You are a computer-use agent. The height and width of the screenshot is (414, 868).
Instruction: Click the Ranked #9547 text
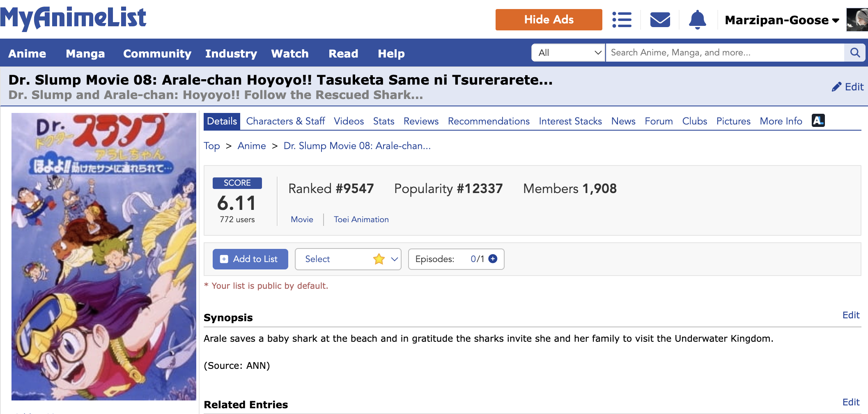[x=331, y=189]
